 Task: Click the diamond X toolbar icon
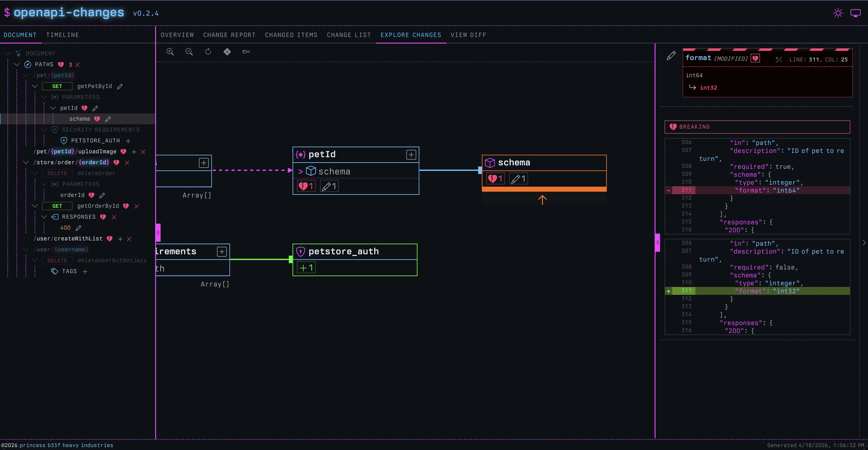click(x=227, y=52)
